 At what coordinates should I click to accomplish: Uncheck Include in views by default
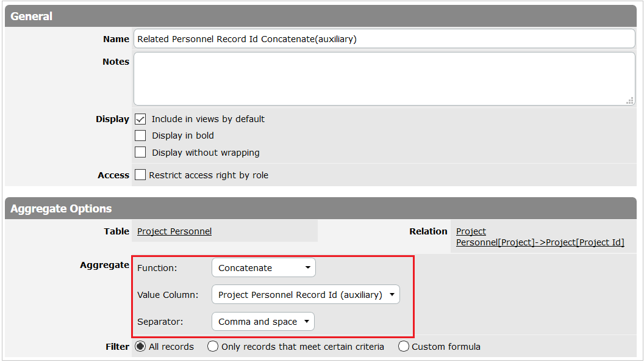coord(140,119)
